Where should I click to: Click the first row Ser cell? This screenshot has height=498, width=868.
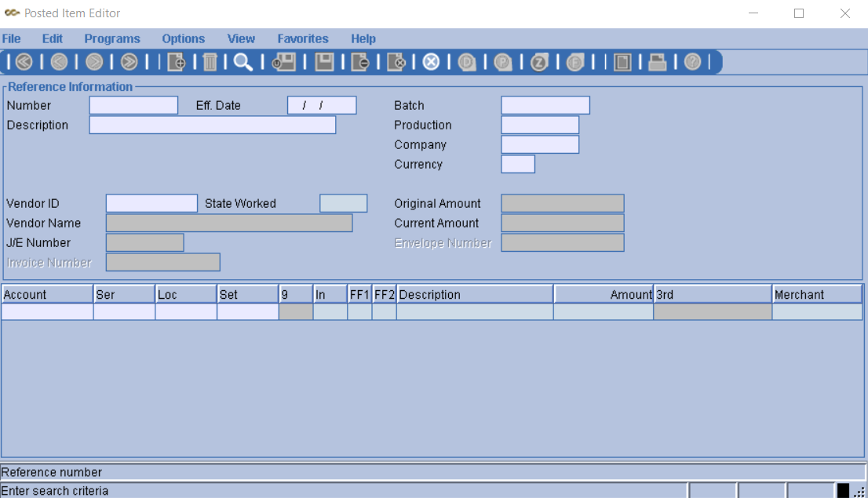pos(124,312)
